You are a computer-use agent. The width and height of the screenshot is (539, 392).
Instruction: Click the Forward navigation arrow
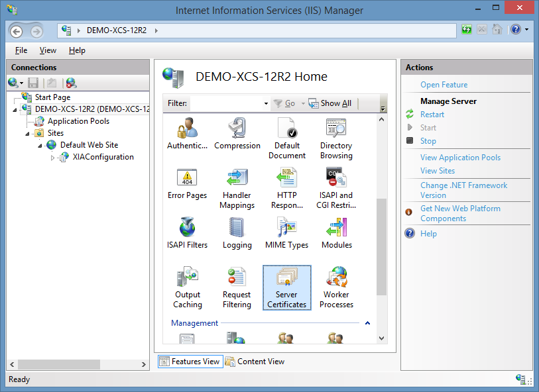pyautogui.click(x=36, y=32)
